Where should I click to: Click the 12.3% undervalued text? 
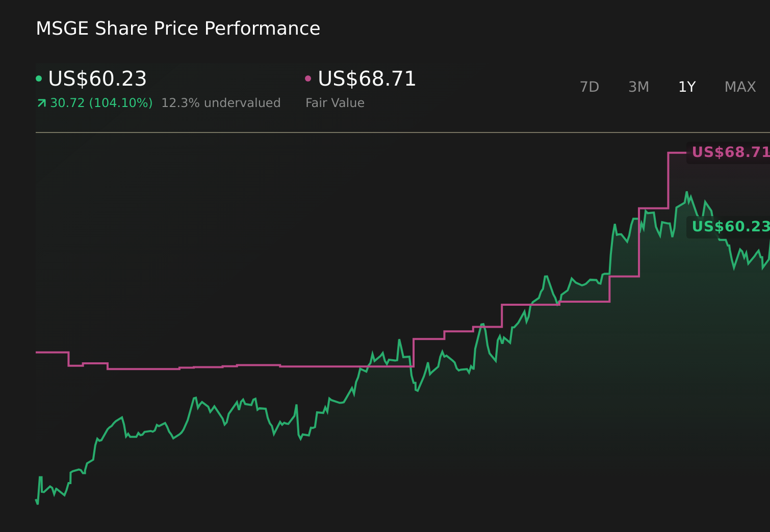221,102
